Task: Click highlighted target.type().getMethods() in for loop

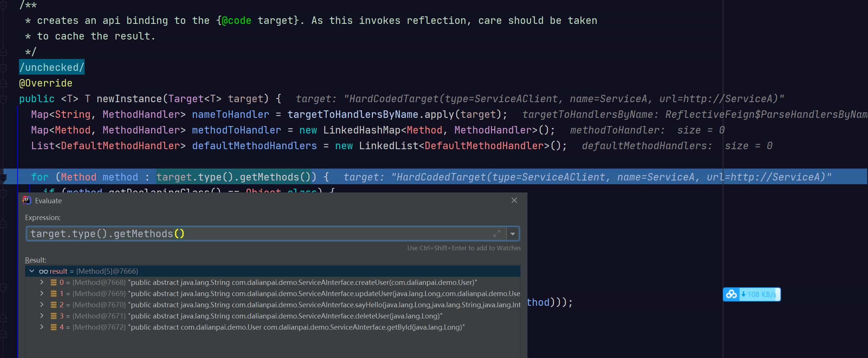Action: click(234, 177)
